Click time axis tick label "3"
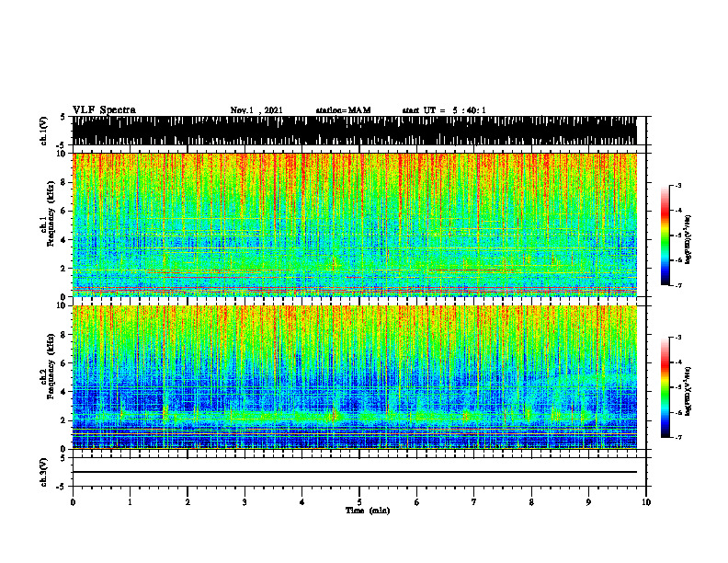 tap(245, 502)
